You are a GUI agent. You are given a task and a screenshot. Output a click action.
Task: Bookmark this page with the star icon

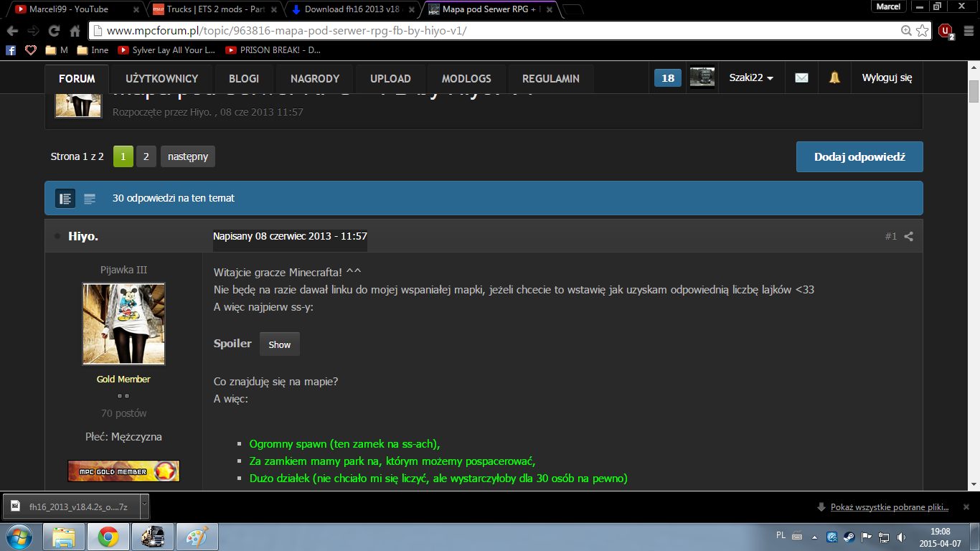point(923,31)
